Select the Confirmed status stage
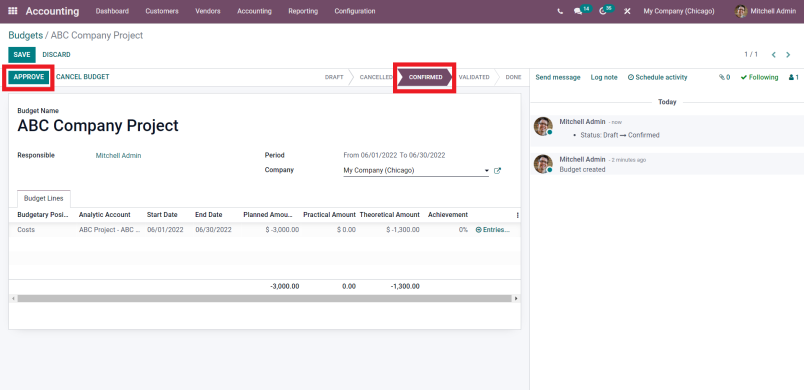 tap(426, 77)
